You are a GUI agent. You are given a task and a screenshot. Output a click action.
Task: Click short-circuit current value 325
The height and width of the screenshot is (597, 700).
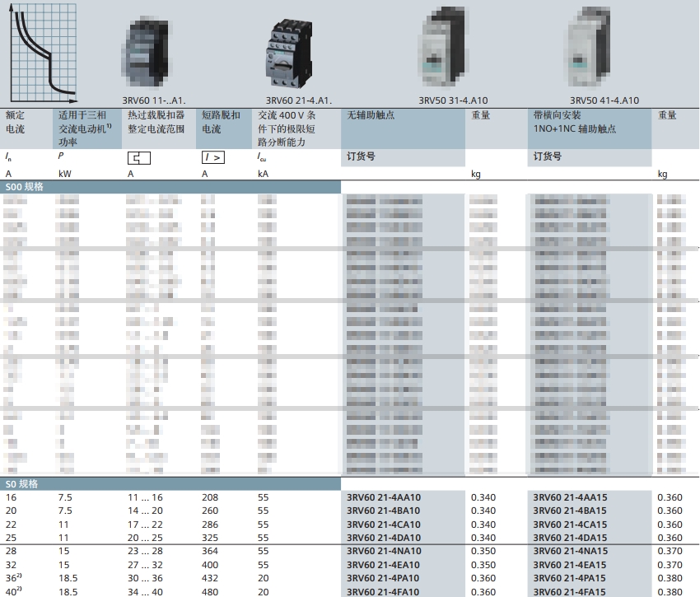(210, 538)
